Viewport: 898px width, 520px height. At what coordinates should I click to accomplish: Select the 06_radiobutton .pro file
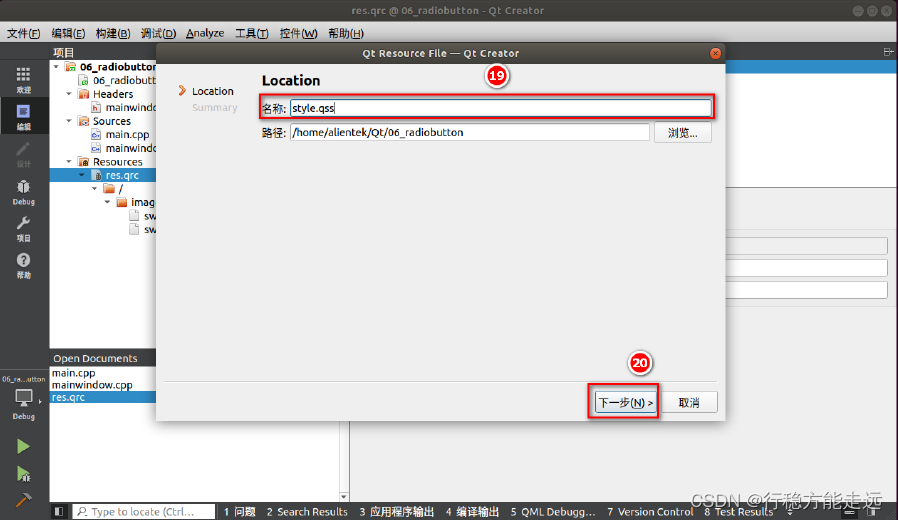click(124, 81)
